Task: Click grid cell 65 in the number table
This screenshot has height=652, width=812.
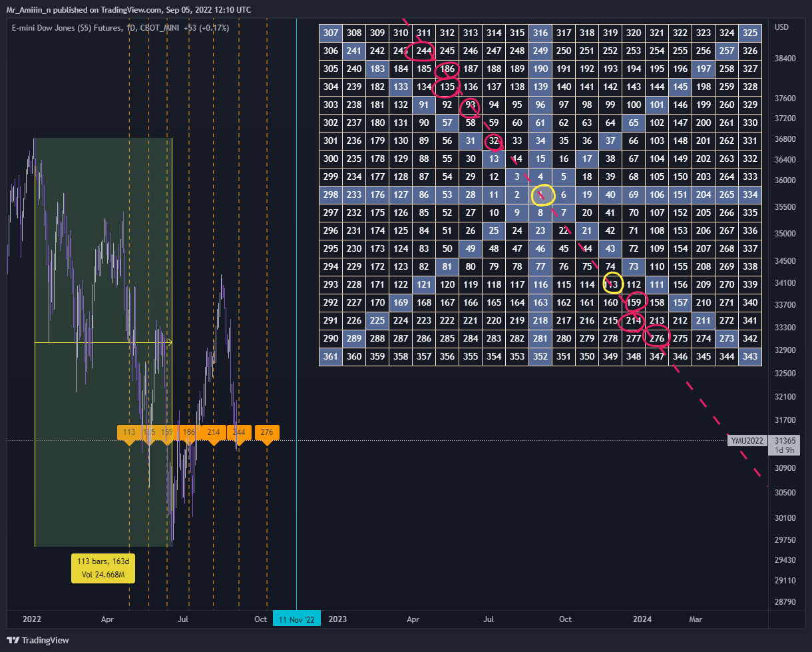Action: [x=634, y=123]
